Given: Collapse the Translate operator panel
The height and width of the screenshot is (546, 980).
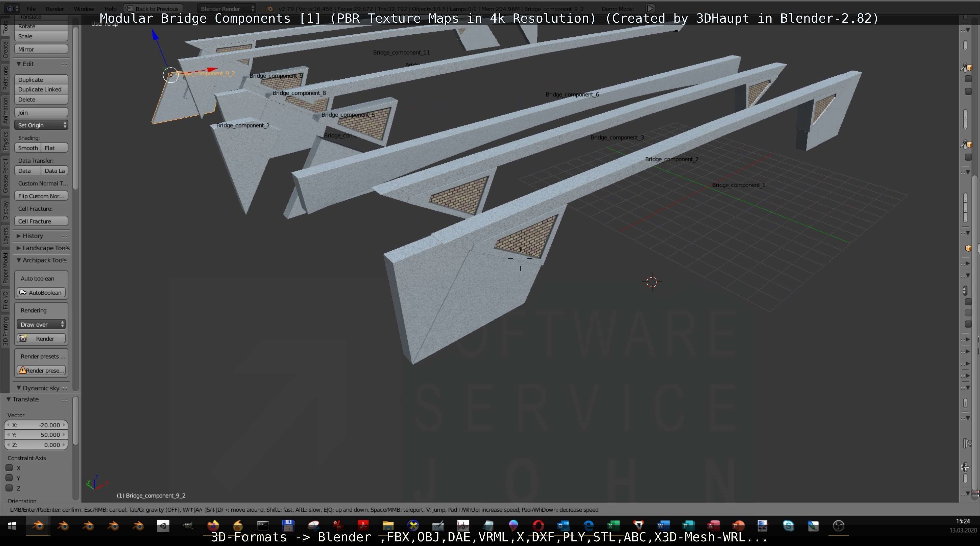Looking at the screenshot, I should [x=8, y=399].
